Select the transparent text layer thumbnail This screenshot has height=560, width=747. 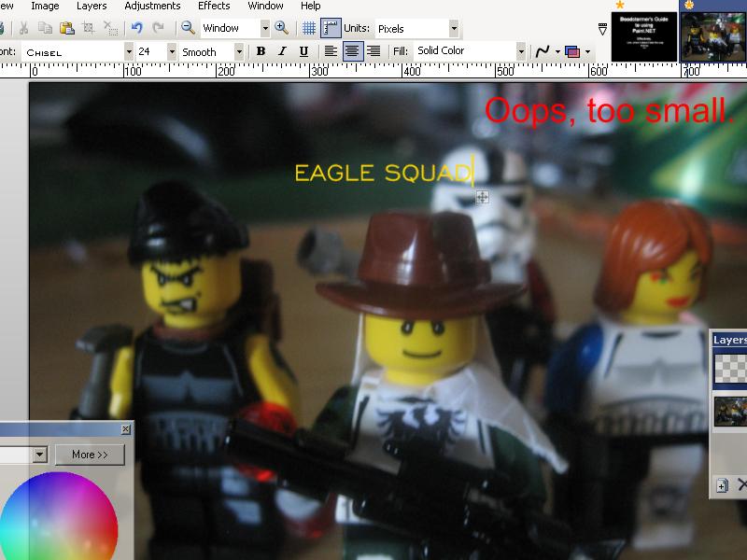731,370
